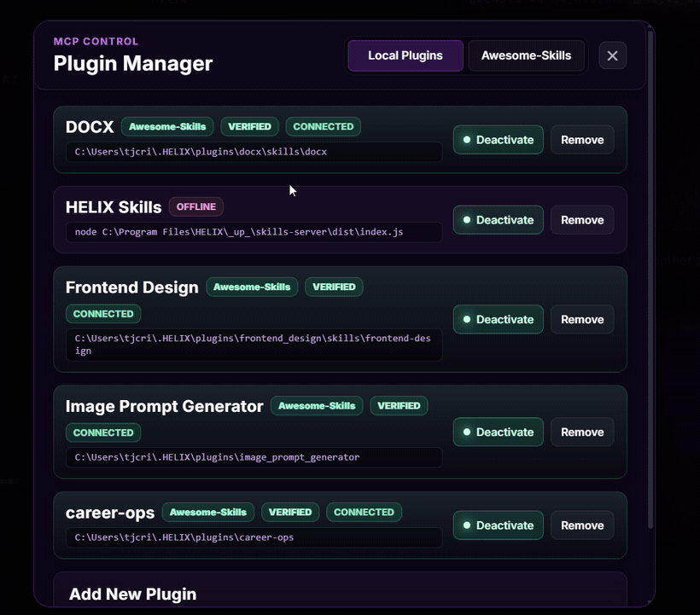Remove the HELIX Skills plugin
This screenshot has width=700, height=615.
pos(582,220)
